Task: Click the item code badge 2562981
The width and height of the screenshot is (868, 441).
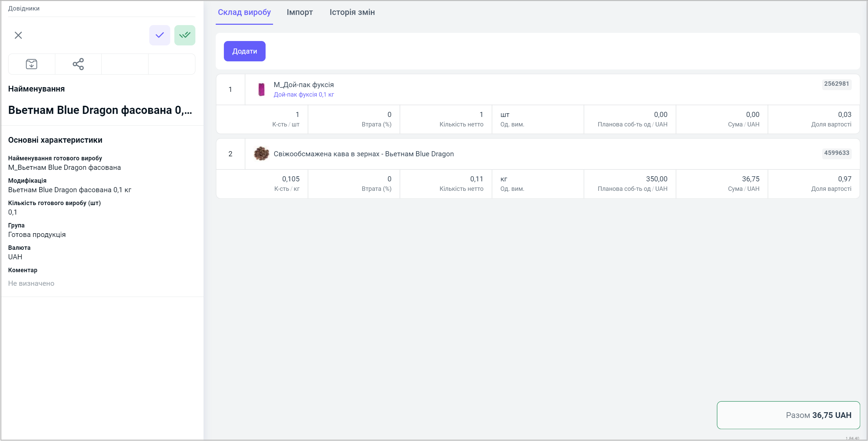Action: pos(836,84)
